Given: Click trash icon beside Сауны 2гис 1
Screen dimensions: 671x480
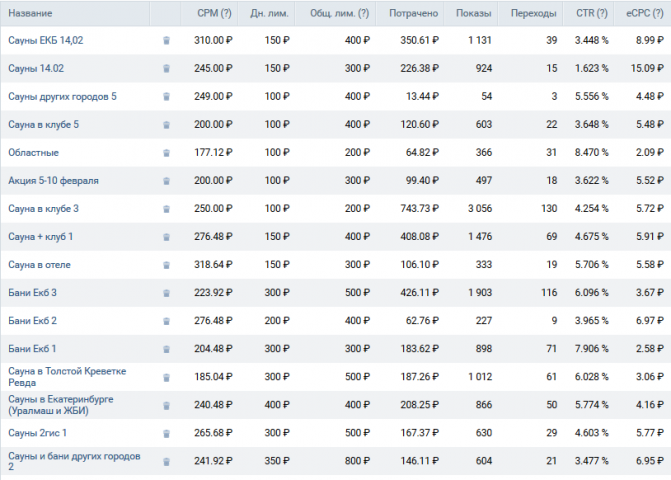Looking at the screenshot, I should (166, 433).
